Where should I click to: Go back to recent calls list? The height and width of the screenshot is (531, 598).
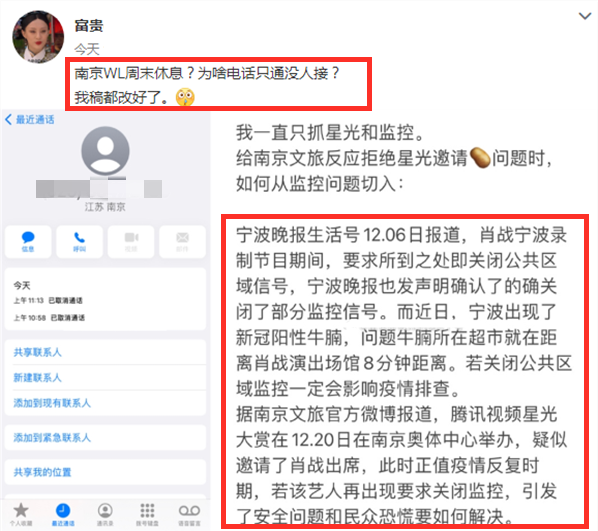[x=30, y=119]
